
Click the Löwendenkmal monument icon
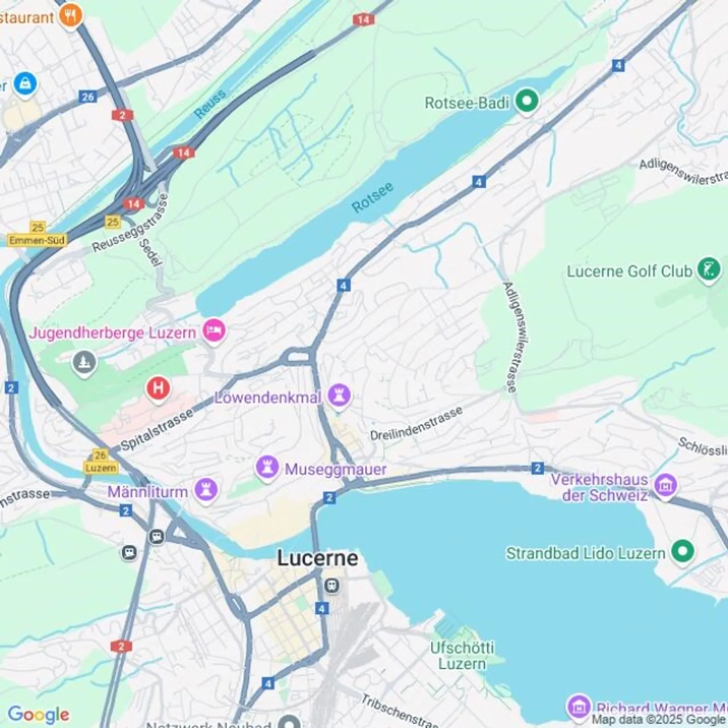coord(339,395)
